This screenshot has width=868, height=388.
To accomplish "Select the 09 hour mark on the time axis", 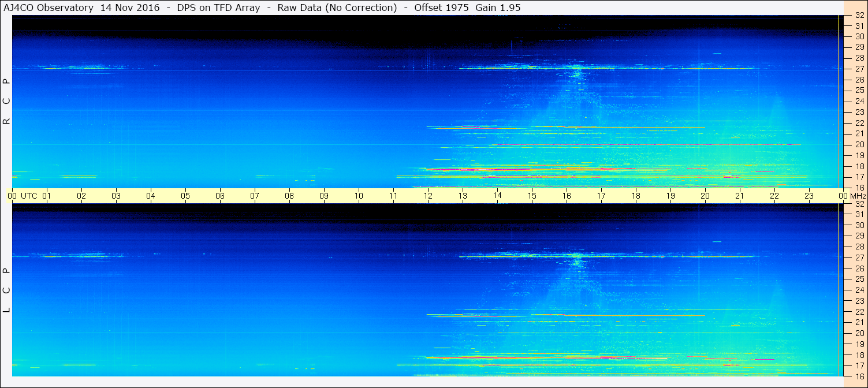I will tap(324, 196).
